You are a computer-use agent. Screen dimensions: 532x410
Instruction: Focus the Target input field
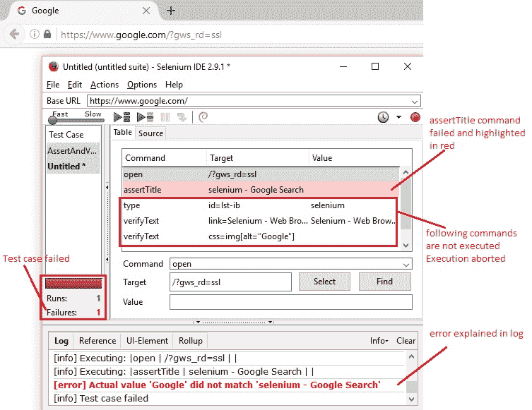pyautogui.click(x=230, y=282)
